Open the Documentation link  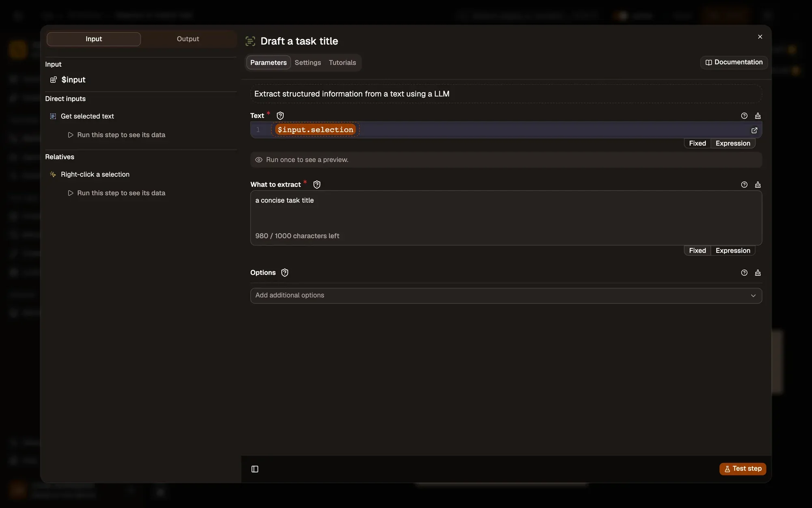tap(734, 62)
